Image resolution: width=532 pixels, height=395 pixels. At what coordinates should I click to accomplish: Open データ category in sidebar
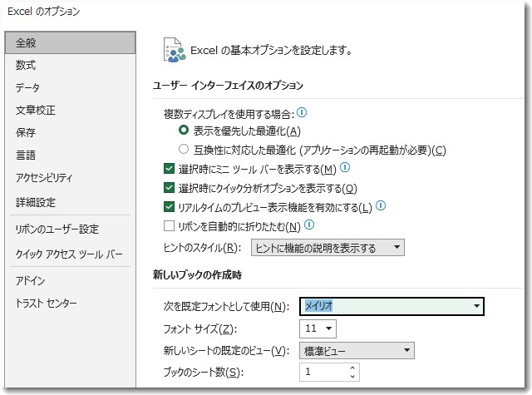click(70, 87)
